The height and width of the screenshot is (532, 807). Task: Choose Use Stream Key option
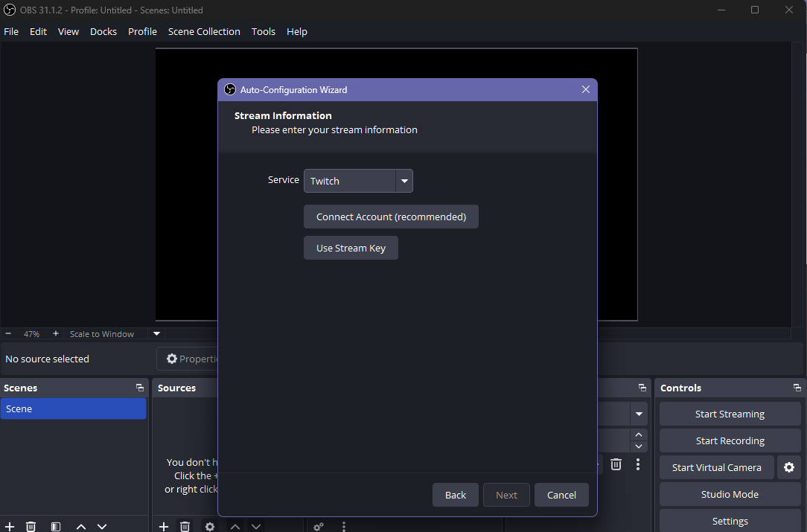click(x=351, y=248)
